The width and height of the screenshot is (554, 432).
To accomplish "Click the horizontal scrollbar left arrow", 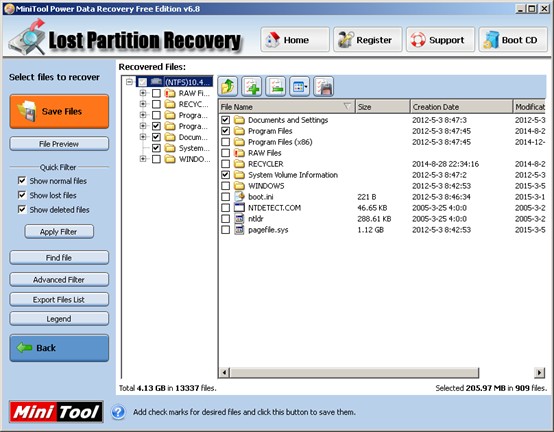I will pyautogui.click(x=224, y=372).
